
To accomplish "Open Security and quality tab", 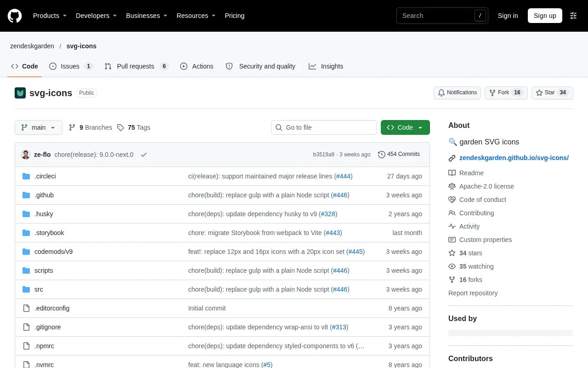I will point(260,66).
